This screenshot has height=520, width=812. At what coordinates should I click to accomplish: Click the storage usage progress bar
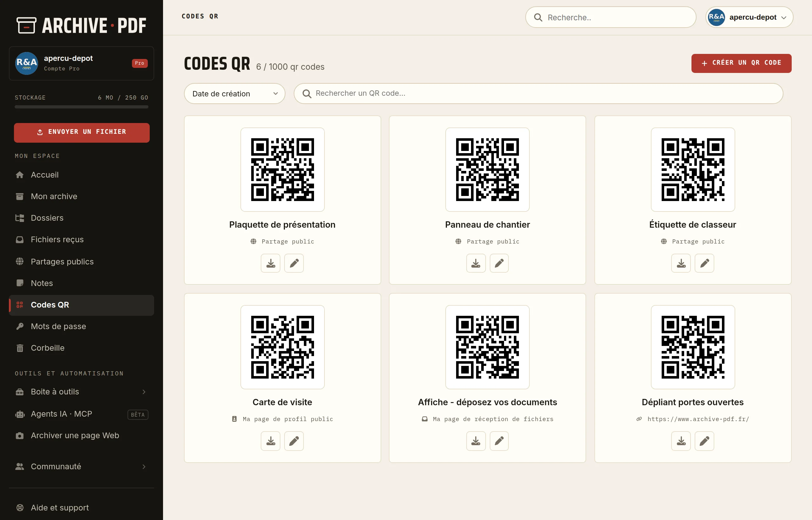[x=82, y=107]
